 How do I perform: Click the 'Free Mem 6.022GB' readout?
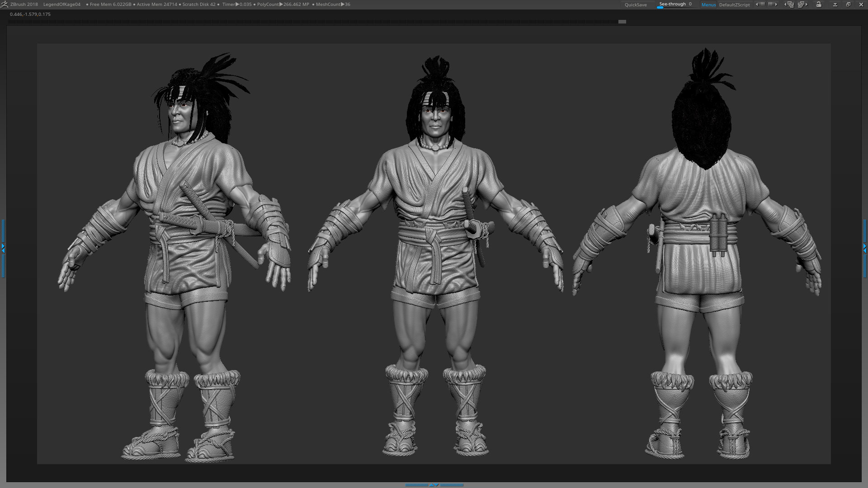111,5
